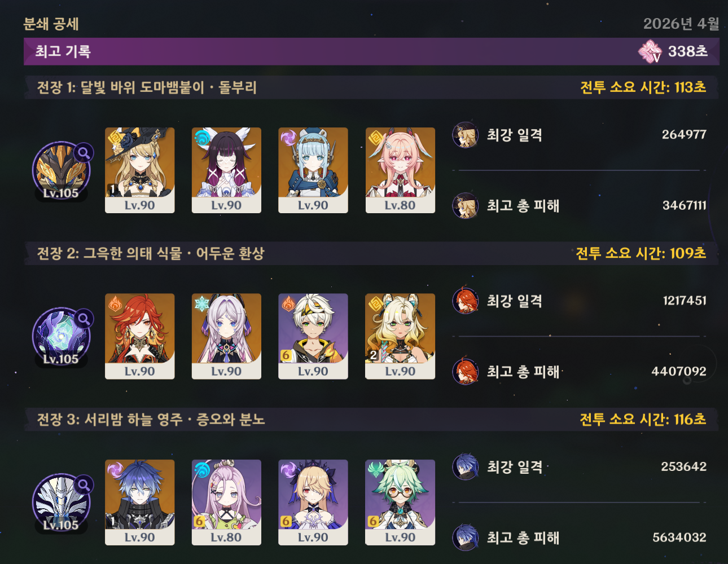
Task: Click the strongest strike avatar icon for Battlefield 1
Action: click(466, 135)
